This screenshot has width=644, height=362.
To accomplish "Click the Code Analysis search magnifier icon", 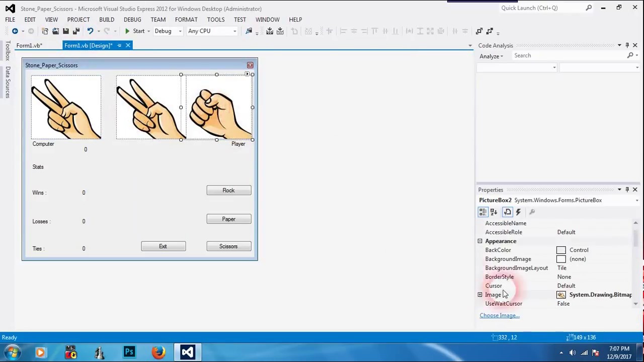I will click(630, 55).
